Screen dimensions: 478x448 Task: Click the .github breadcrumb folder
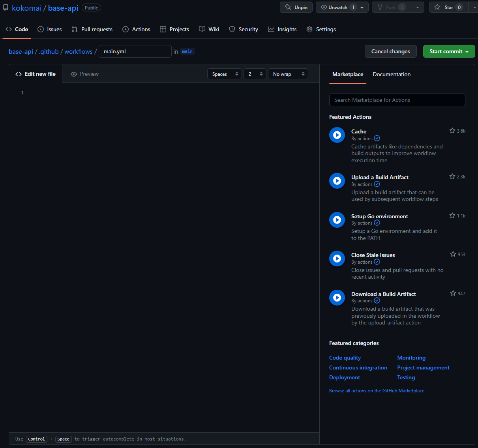[x=49, y=51]
